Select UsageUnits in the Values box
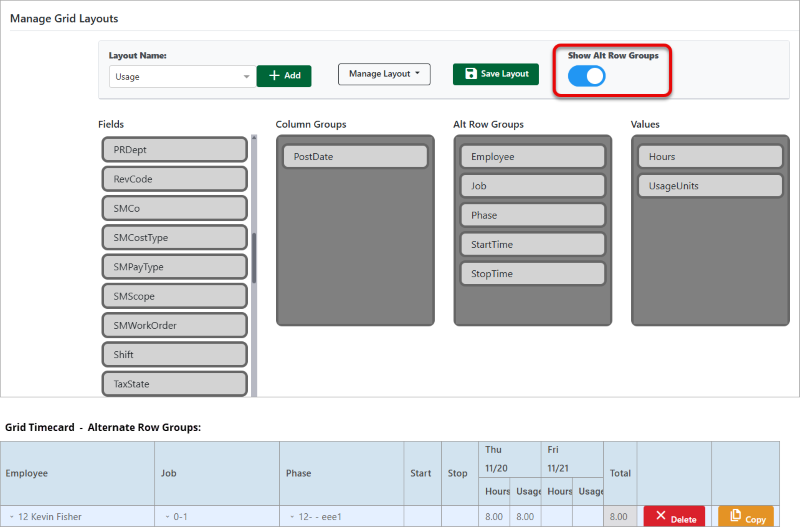The height and width of the screenshot is (527, 800). [x=710, y=186]
